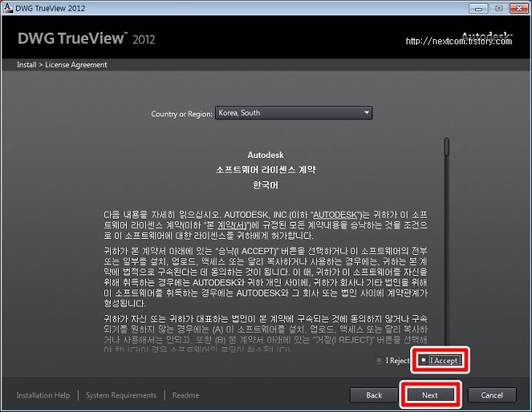This screenshot has width=532, height=412.
Task: Click the Next button
Action: pyautogui.click(x=430, y=395)
